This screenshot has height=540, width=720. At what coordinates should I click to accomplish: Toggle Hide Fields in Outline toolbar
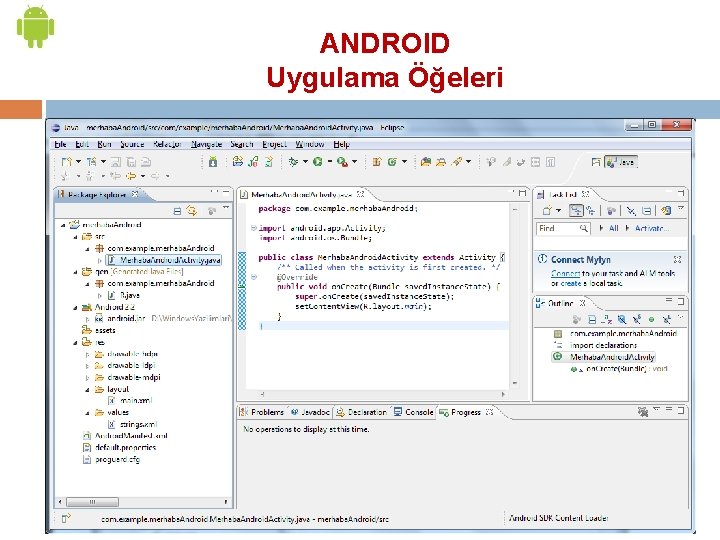coord(622,319)
